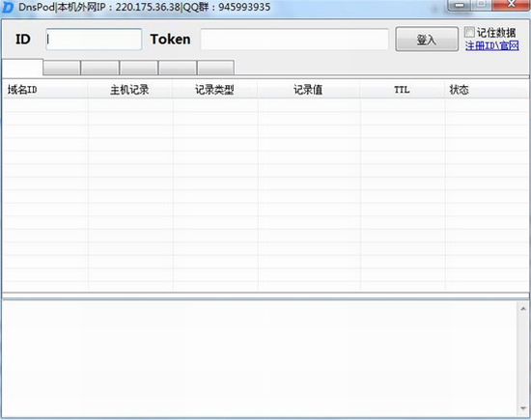Click the log panel scrollbar down arrow
Image resolution: width=531 pixels, height=420 pixels.
coord(523,407)
